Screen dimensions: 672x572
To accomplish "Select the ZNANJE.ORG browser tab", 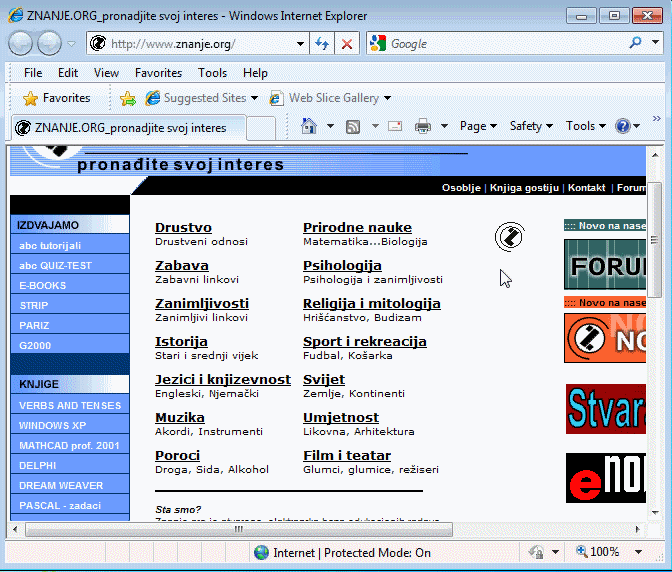I will [x=130, y=128].
